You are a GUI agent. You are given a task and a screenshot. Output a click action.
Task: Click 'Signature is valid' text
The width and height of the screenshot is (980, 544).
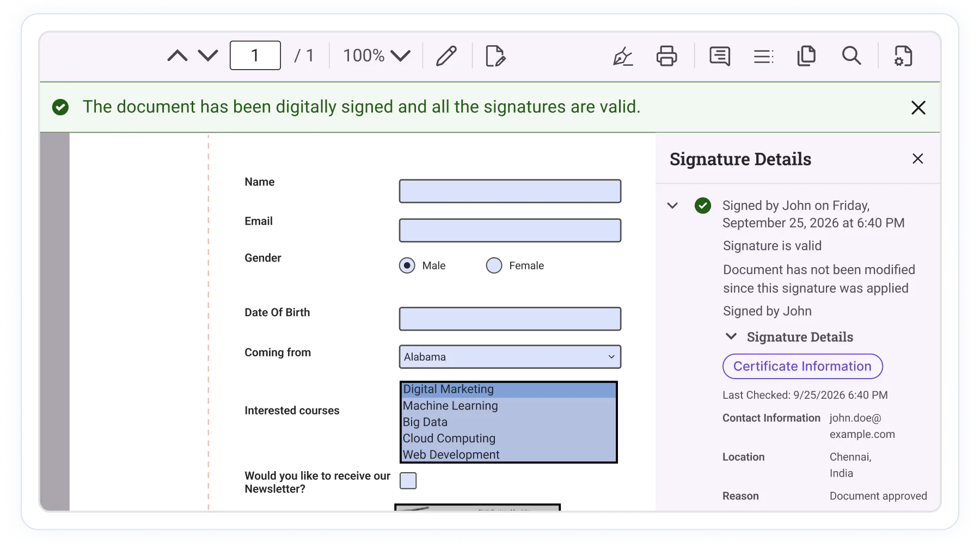pos(772,246)
